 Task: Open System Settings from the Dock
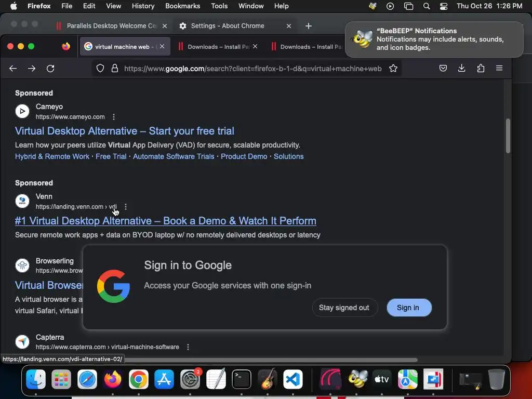point(190,379)
